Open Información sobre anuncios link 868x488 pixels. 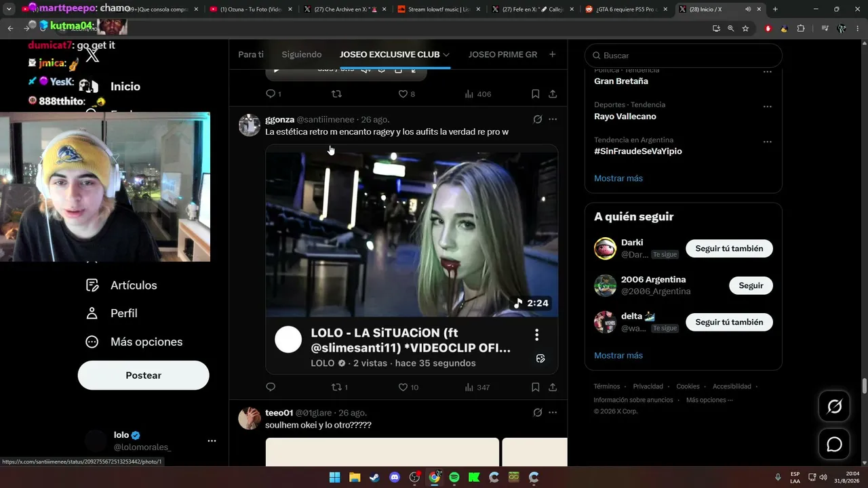[x=633, y=400]
